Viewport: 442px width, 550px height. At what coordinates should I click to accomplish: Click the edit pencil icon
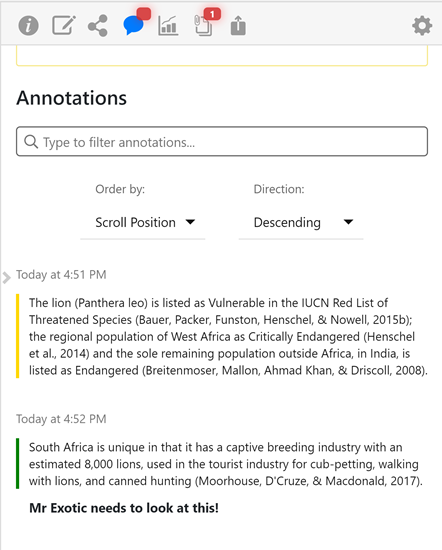coord(64,25)
